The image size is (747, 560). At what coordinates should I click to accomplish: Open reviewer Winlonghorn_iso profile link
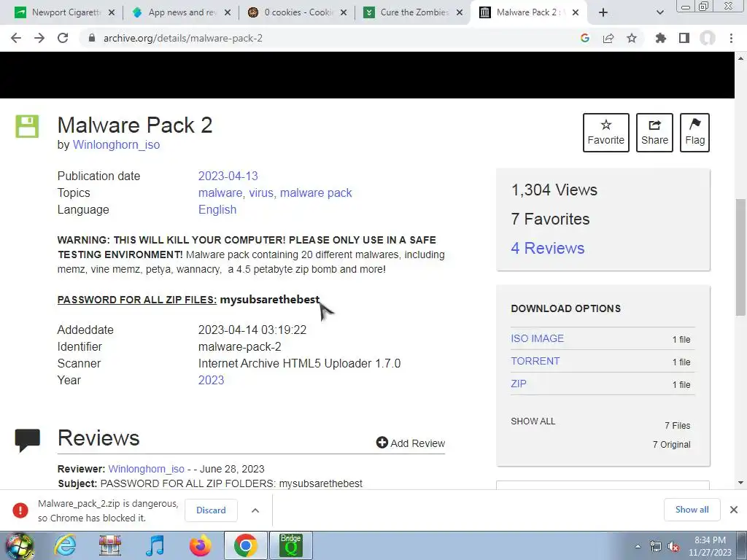tap(146, 469)
